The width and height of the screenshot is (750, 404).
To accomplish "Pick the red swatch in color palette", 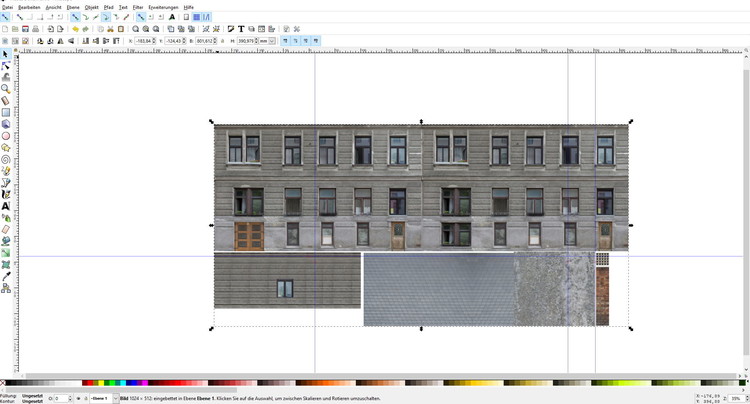I will [x=86, y=383].
